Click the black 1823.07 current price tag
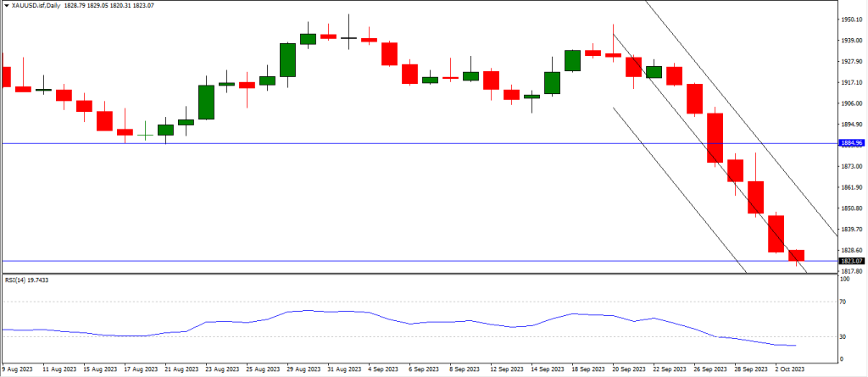 click(x=851, y=261)
